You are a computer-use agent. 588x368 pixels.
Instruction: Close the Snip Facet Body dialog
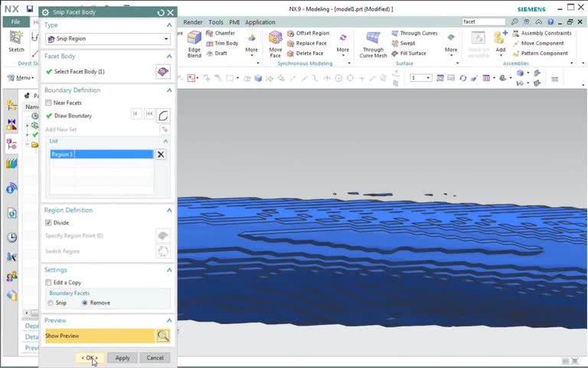171,12
